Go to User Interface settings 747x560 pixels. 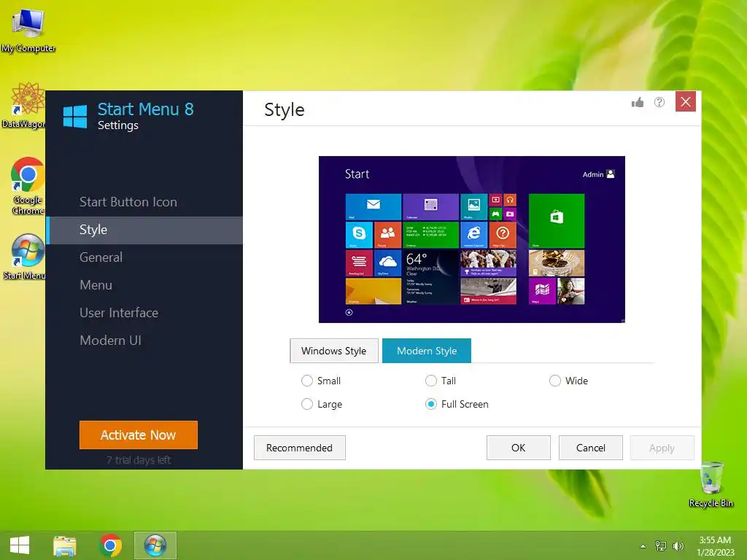(x=119, y=313)
